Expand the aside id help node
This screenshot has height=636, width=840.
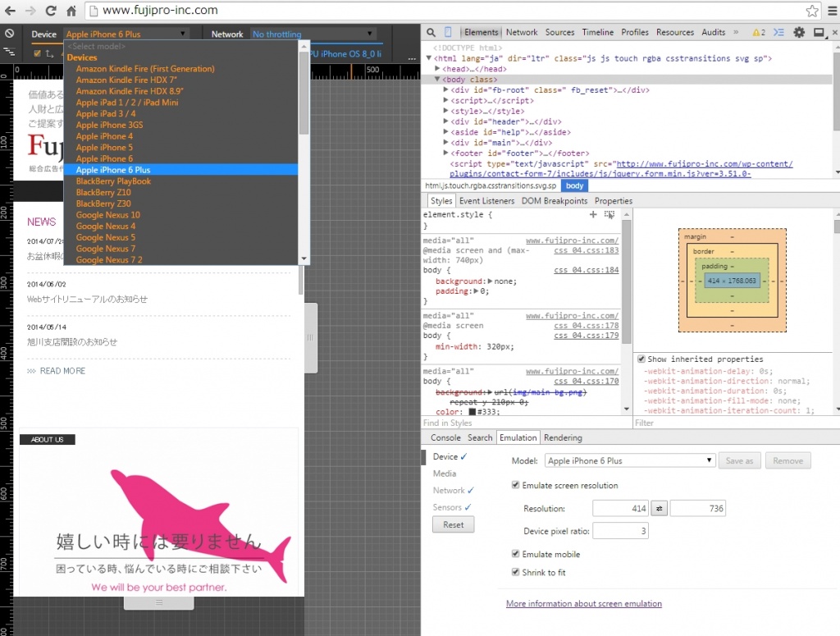tap(445, 132)
